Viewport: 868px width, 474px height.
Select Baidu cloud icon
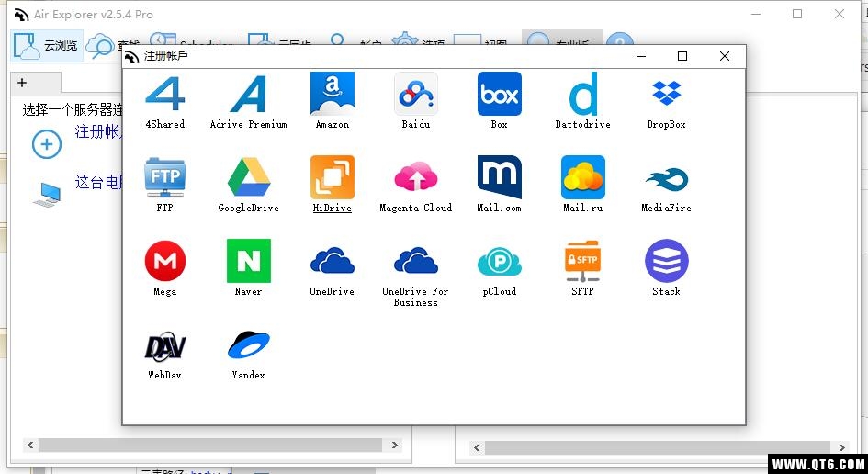click(x=416, y=93)
